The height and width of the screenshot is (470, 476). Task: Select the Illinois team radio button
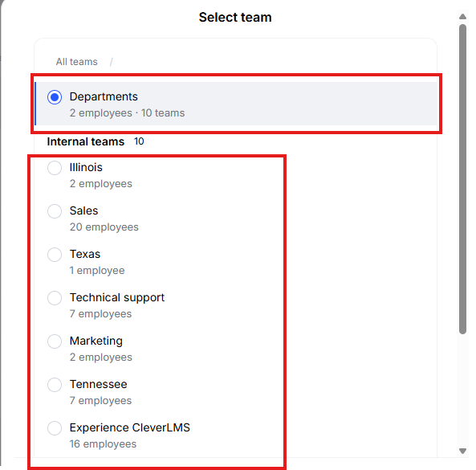coord(55,168)
